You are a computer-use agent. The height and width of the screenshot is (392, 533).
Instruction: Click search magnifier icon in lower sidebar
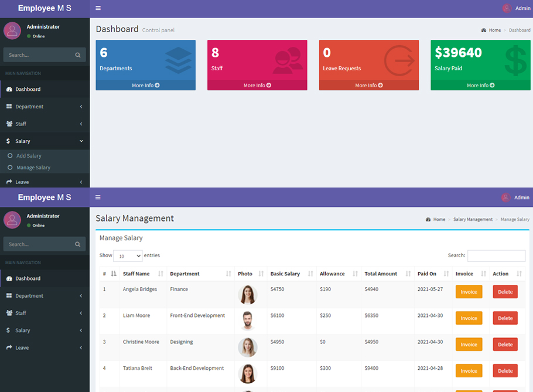pyautogui.click(x=78, y=244)
